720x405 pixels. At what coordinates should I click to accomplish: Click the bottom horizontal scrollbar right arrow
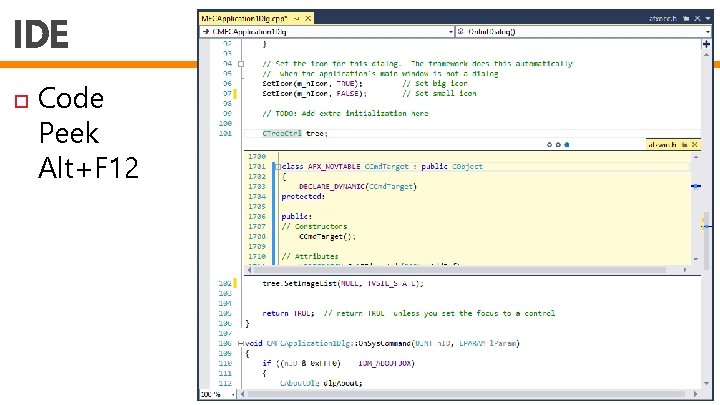[x=695, y=394]
